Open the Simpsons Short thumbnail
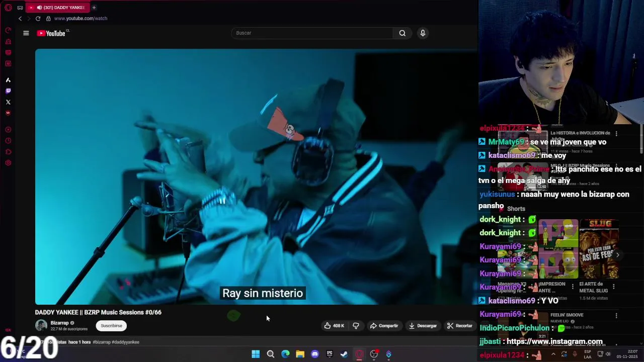This screenshot has height=362, width=644. pyautogui.click(x=558, y=249)
